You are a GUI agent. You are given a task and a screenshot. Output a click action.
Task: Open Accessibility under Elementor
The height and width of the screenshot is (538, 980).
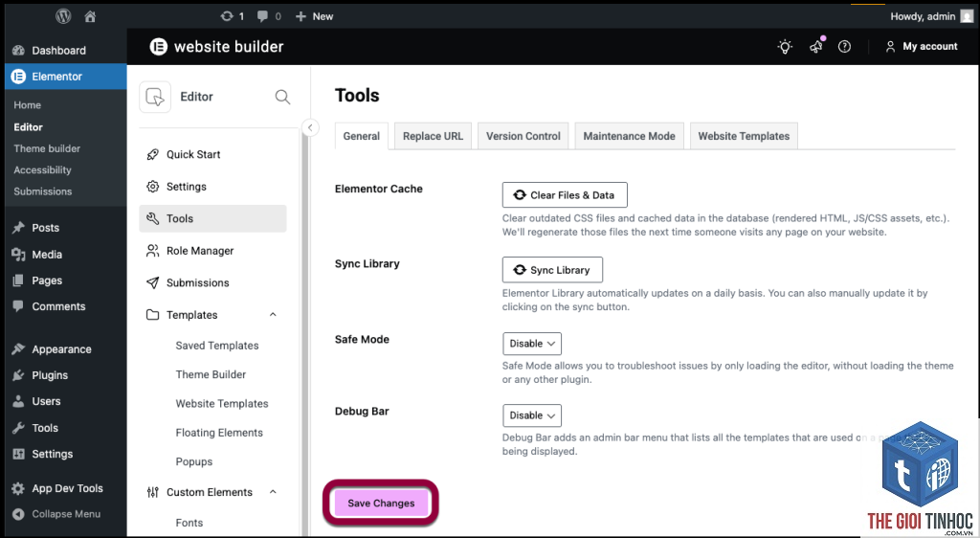click(42, 170)
